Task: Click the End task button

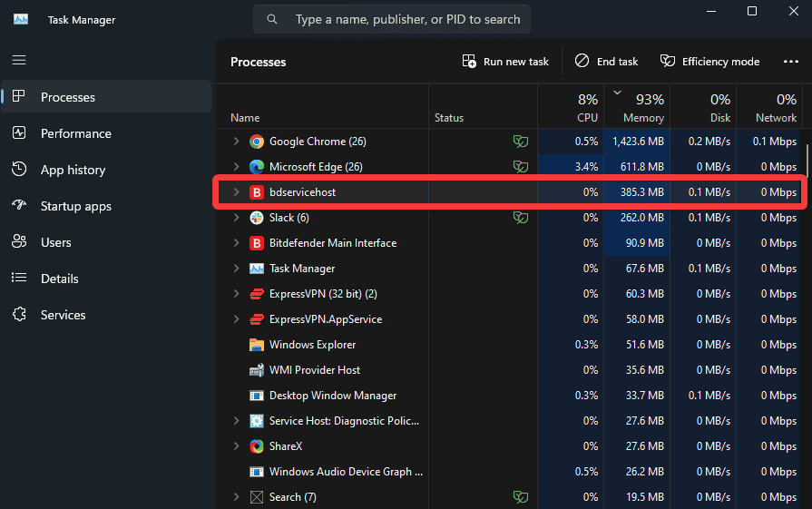Action: pos(606,62)
